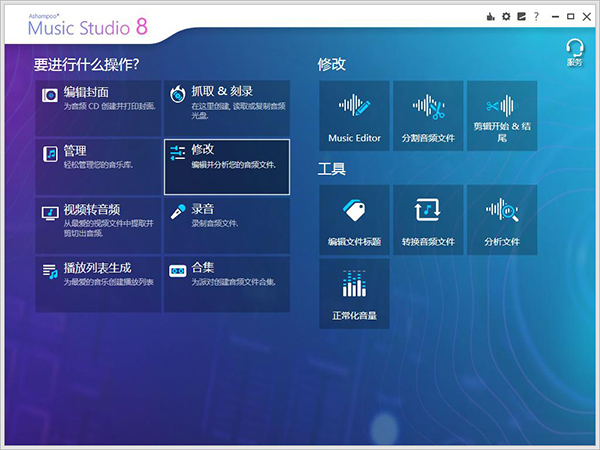Image resolution: width=600 pixels, height=450 pixels.
Task: Click the 编辑并分析您的音频文件 description text
Action: 233,165
